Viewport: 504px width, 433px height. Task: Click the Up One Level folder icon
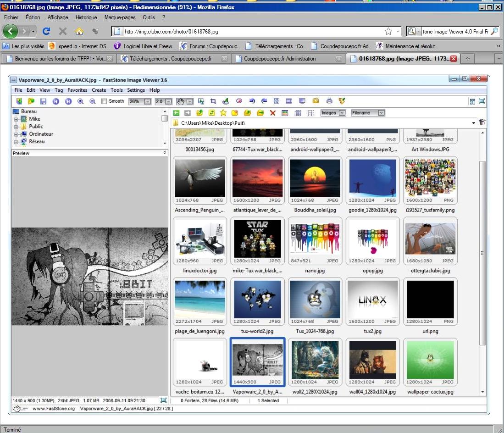point(199,113)
